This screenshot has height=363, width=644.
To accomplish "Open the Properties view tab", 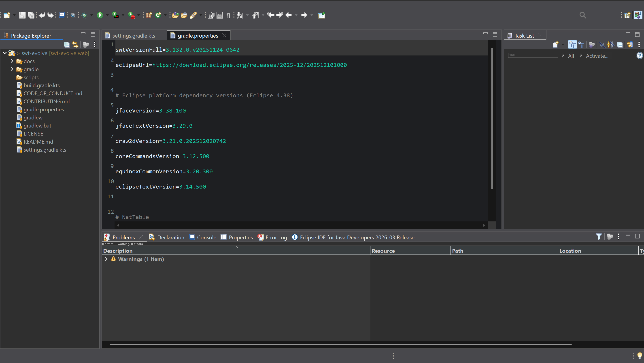I will (x=237, y=237).
